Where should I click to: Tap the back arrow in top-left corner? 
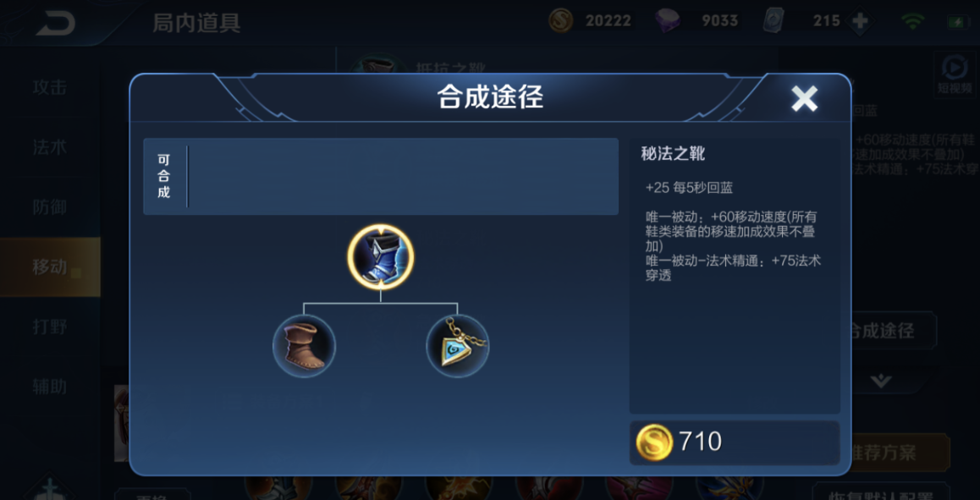pyautogui.click(x=56, y=23)
